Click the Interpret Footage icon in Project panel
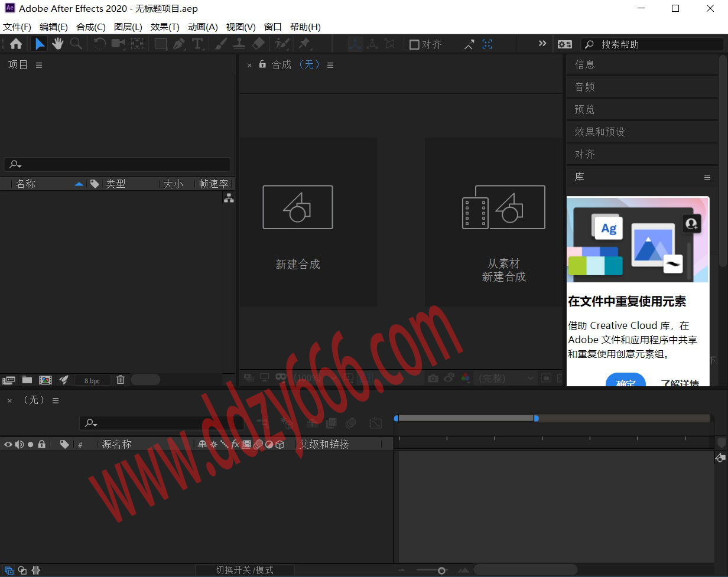Screen dimensions: 728x577 9,380
